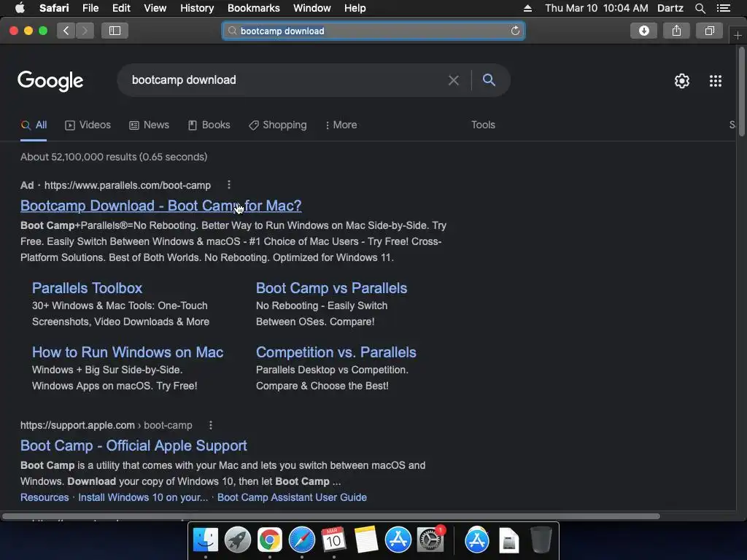
Task: Open Install Windows 10 on your... sublink
Action: [143, 497]
